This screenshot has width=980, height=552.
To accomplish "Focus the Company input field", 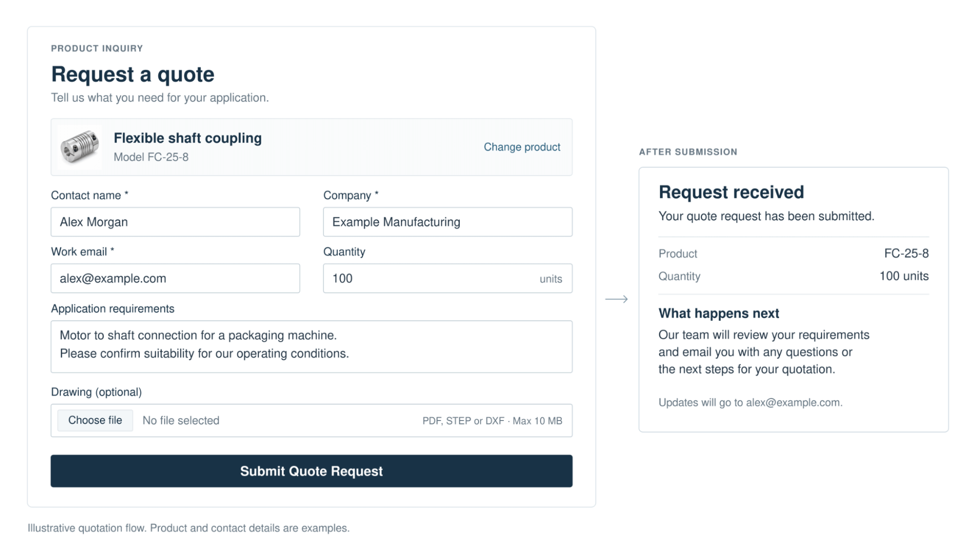I will click(x=448, y=222).
